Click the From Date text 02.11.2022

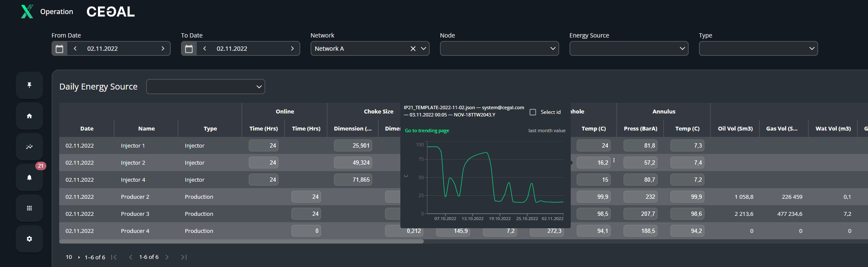coord(103,49)
